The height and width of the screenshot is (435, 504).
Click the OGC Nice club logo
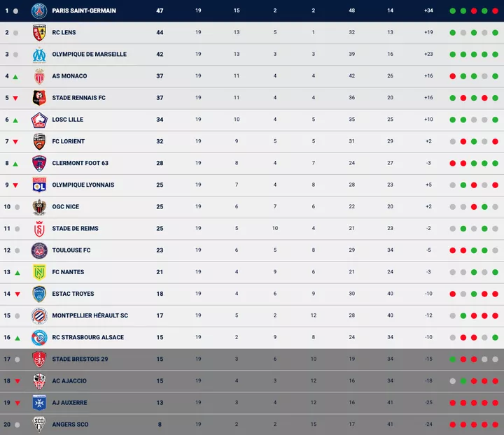click(x=39, y=207)
